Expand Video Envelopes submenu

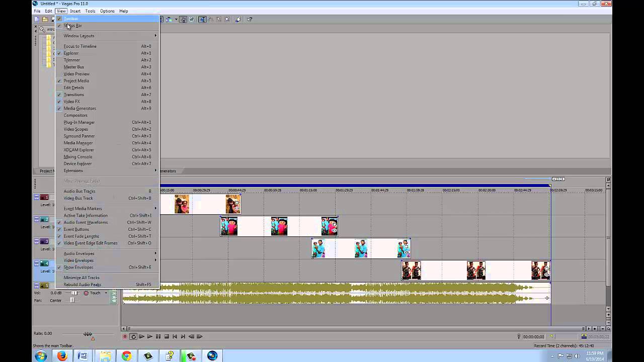pyautogui.click(x=108, y=260)
